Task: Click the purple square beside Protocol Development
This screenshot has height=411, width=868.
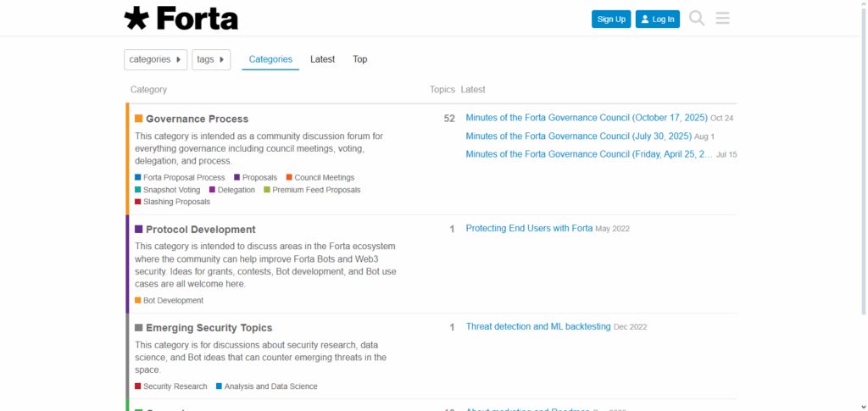Action: click(x=138, y=229)
